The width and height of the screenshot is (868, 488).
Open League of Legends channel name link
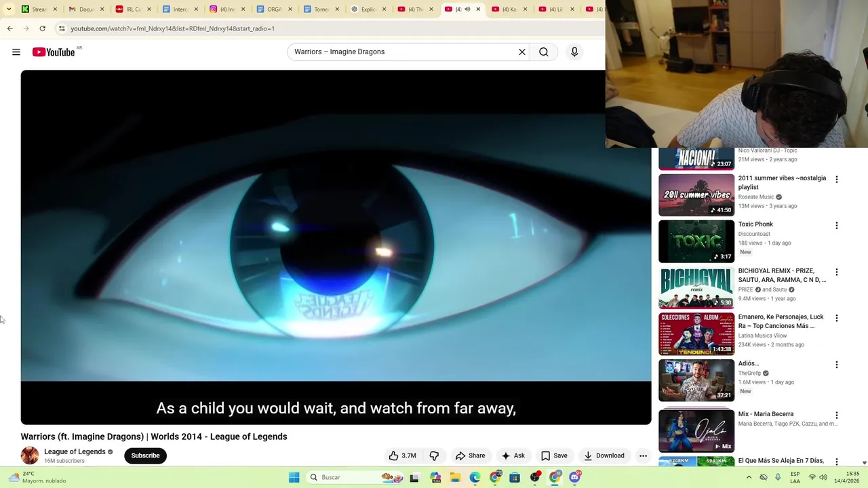(x=75, y=451)
